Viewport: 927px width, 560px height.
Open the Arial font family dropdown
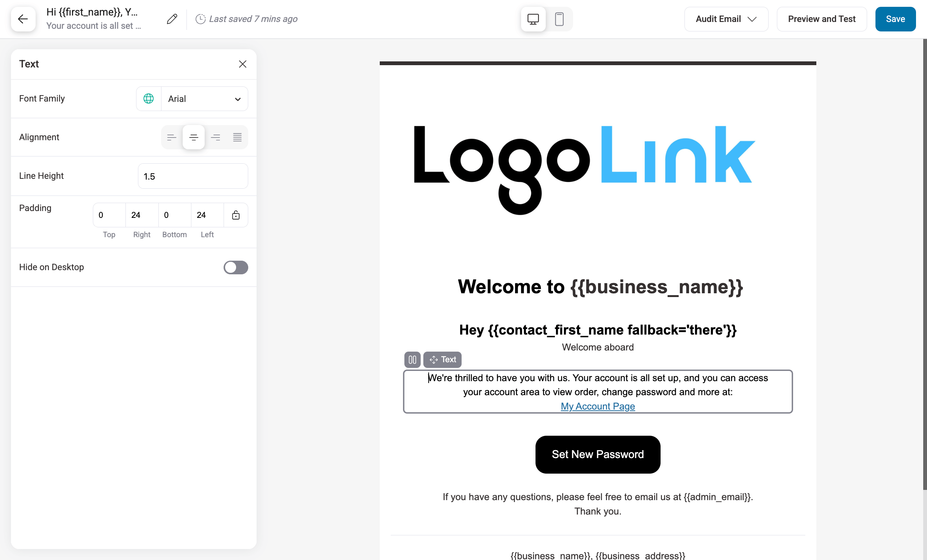pyautogui.click(x=204, y=99)
